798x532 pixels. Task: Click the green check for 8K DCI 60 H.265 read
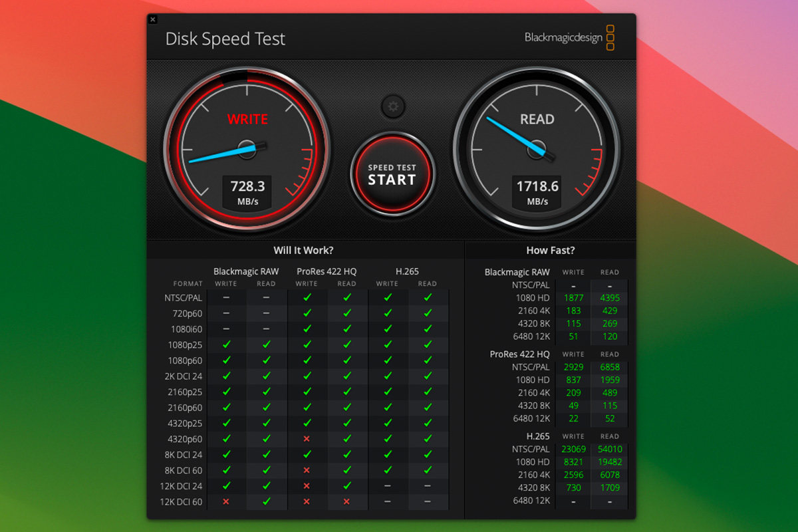coord(428,470)
